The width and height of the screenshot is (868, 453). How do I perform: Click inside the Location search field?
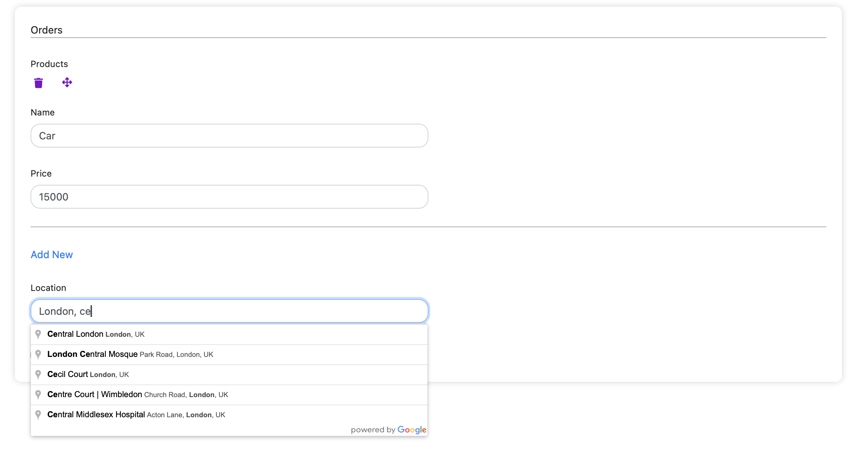coord(229,311)
